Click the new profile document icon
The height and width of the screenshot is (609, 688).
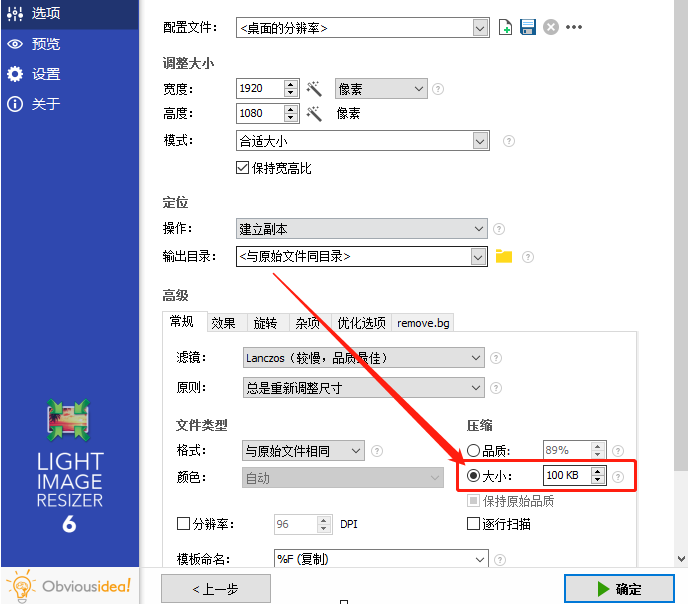[505, 27]
